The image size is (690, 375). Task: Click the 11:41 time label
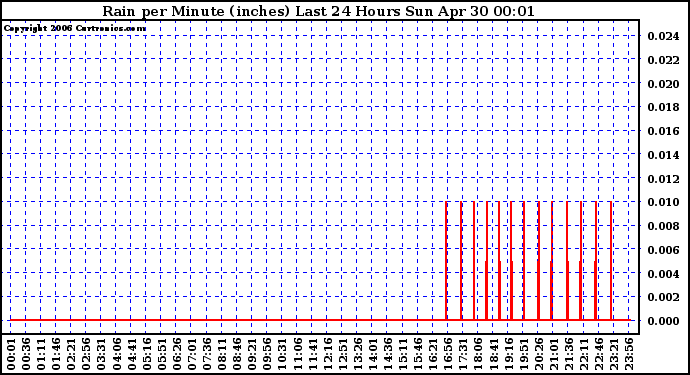(x=312, y=354)
